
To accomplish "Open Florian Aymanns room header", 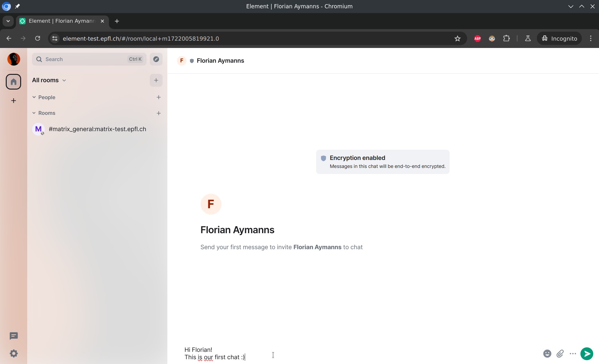I will point(220,61).
